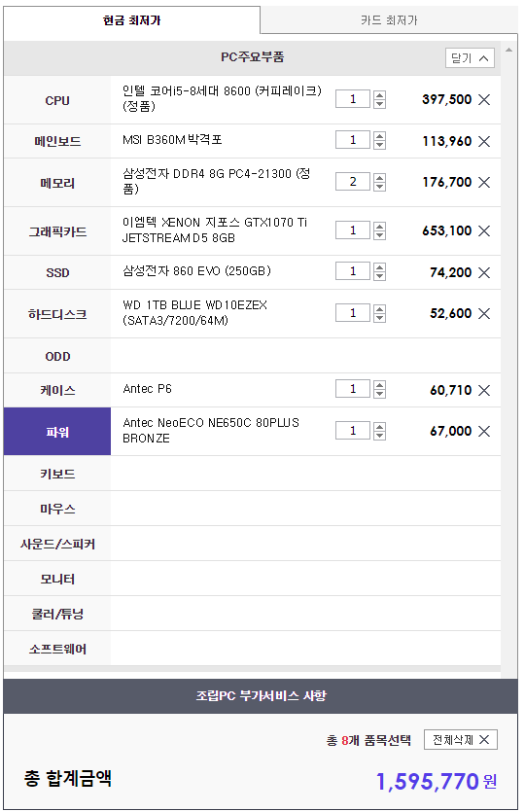Remove the Antec P6 case item
525x812 pixels.
483,390
